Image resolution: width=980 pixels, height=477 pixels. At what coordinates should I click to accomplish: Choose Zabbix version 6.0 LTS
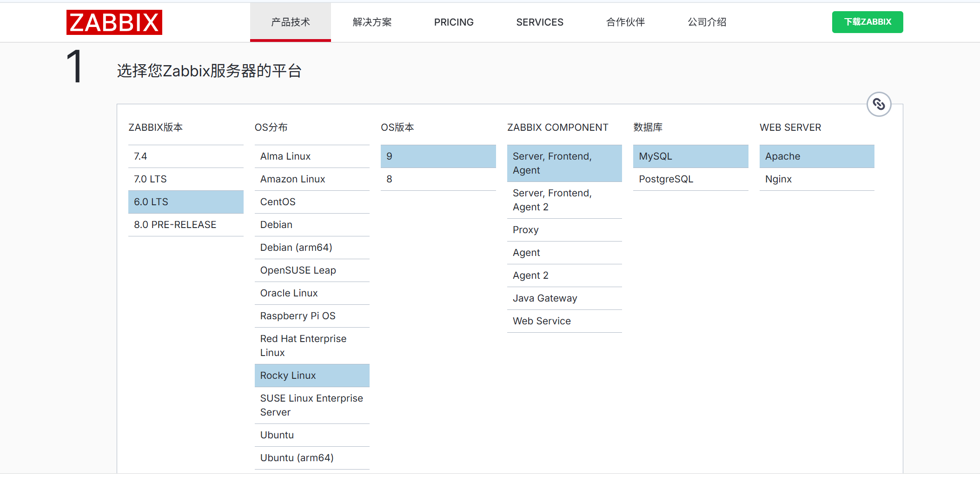[x=186, y=202]
